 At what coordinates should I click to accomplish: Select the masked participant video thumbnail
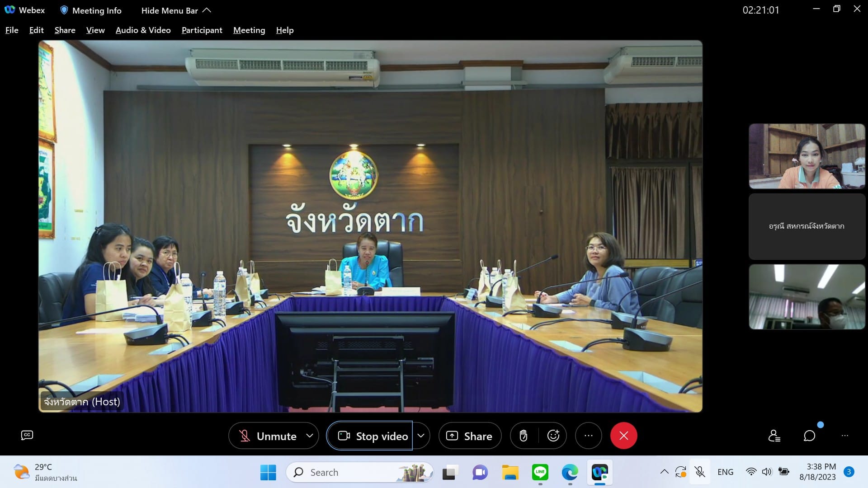click(807, 297)
